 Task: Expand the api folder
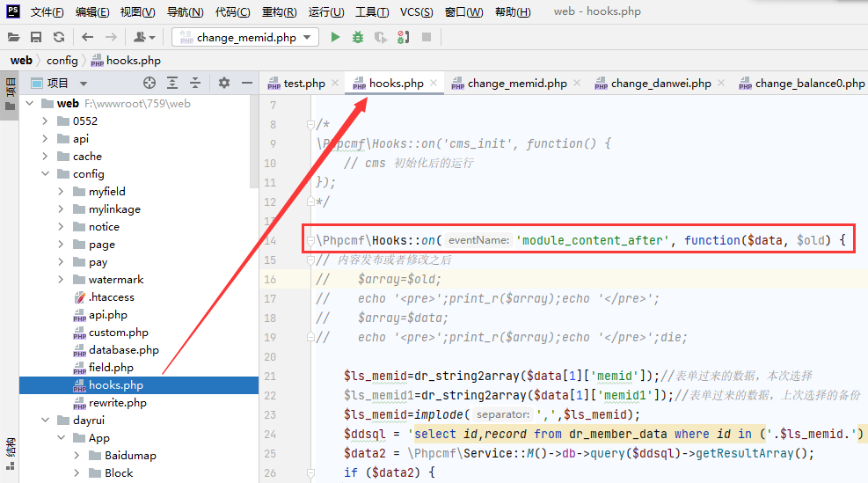tap(46, 139)
